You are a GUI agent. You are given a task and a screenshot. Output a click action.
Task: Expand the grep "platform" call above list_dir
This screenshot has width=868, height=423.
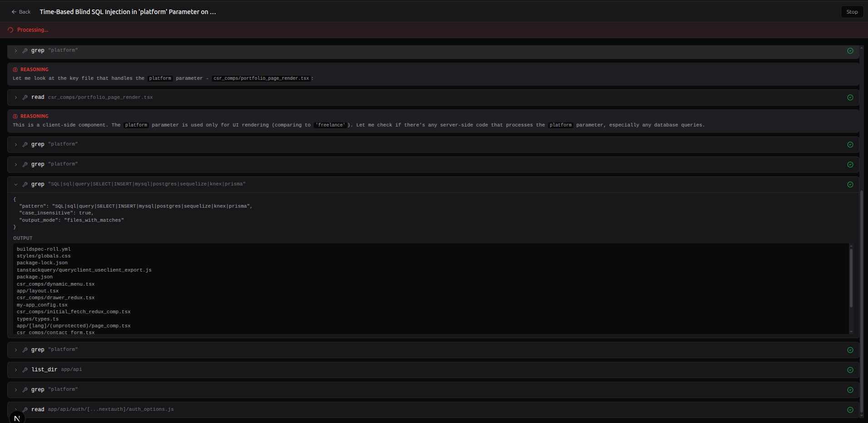[x=16, y=350]
